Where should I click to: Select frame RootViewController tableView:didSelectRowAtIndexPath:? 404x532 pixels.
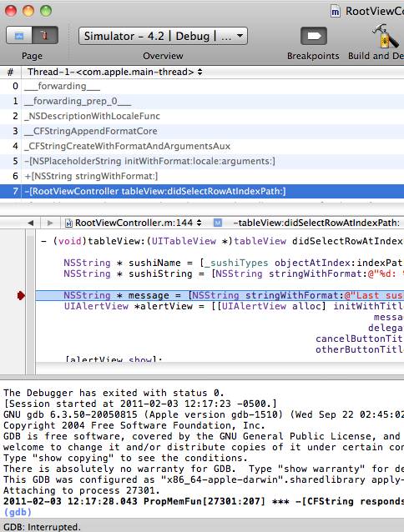coord(202,191)
